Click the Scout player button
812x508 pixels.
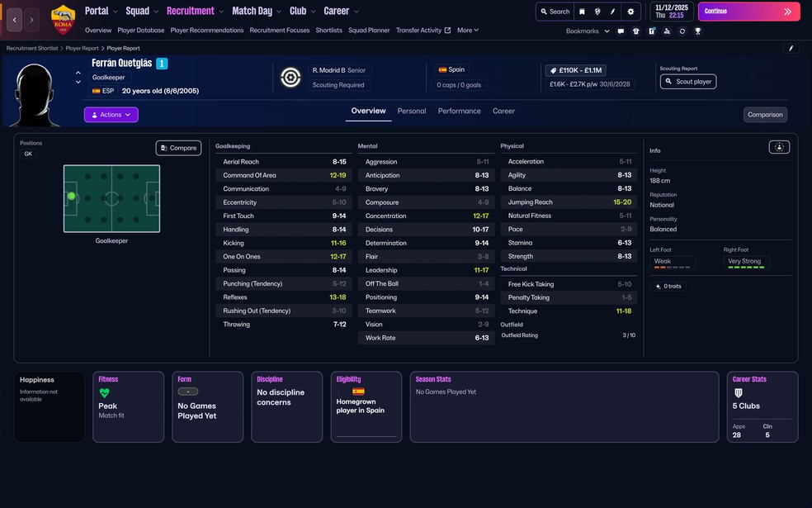tap(688, 82)
